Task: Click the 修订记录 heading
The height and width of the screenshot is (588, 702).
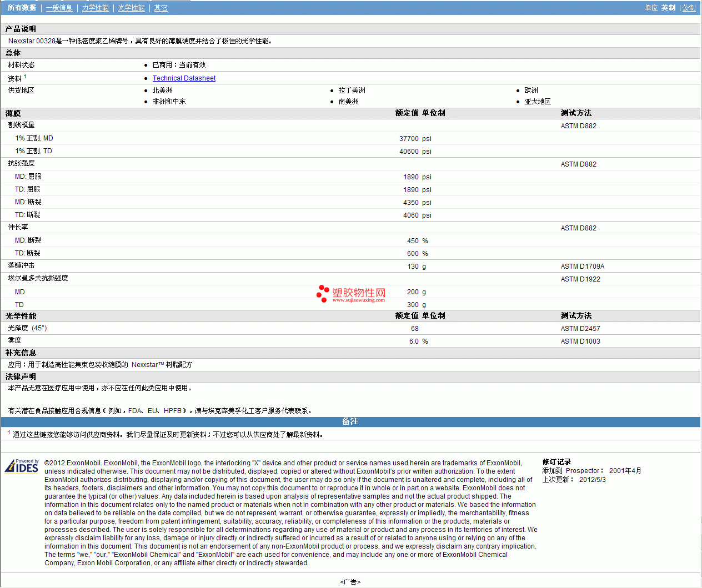Action: tap(557, 462)
